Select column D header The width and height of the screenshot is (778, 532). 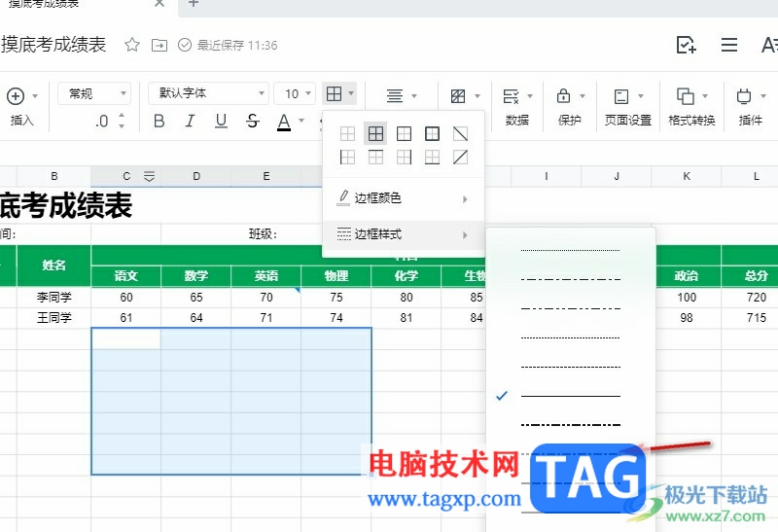pyautogui.click(x=196, y=176)
